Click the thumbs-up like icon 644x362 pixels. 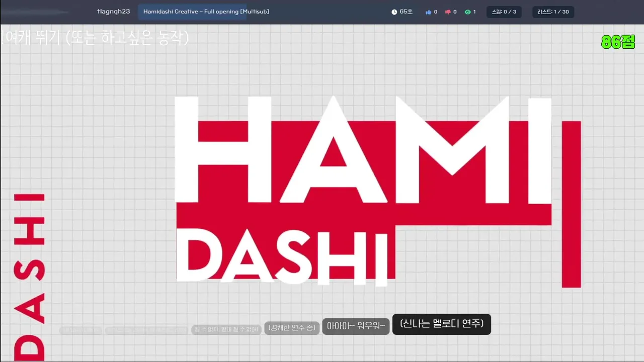428,12
